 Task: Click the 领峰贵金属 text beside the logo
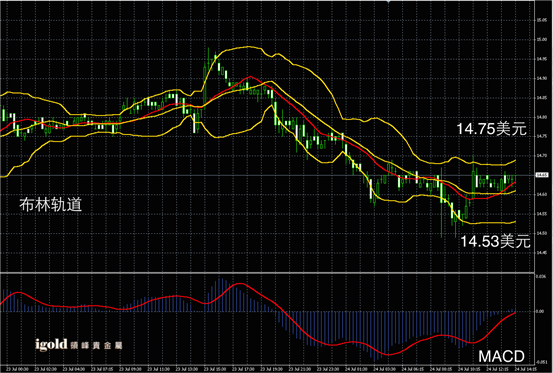coord(96,345)
